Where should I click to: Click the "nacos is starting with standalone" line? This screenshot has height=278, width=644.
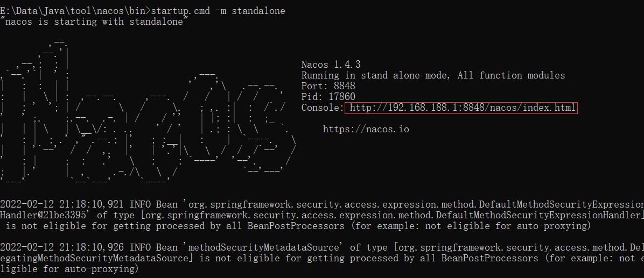94,22
